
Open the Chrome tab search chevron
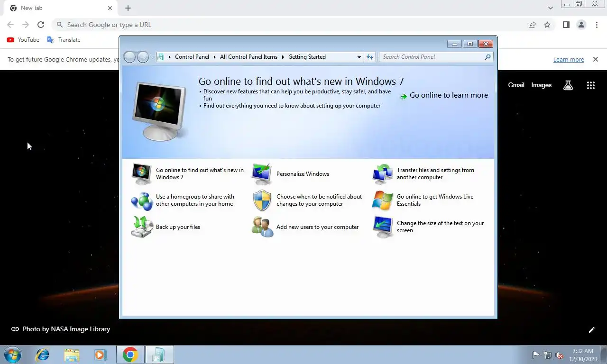click(550, 8)
